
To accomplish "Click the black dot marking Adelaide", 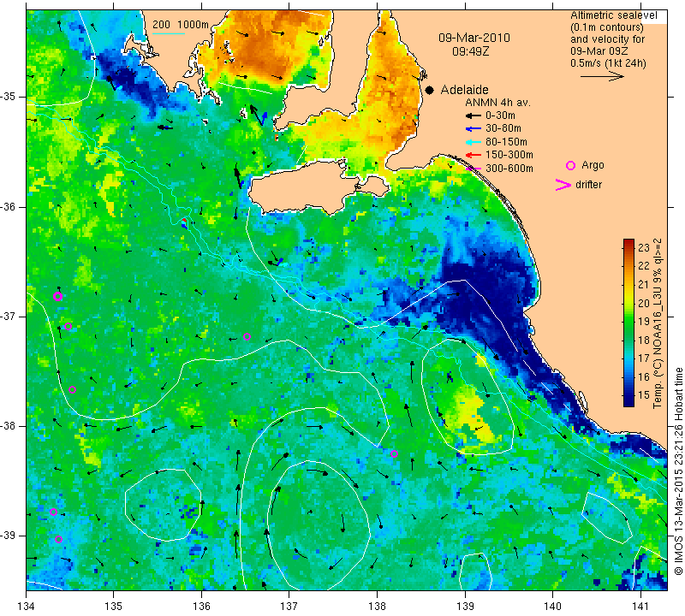I will pos(430,90).
